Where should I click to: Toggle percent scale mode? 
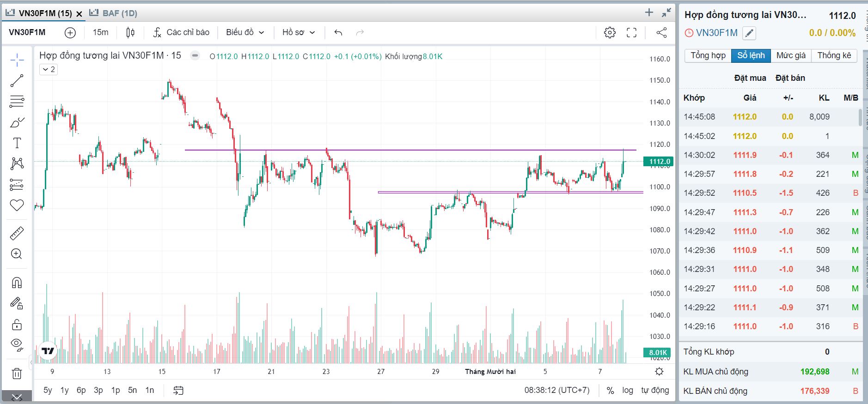point(610,390)
